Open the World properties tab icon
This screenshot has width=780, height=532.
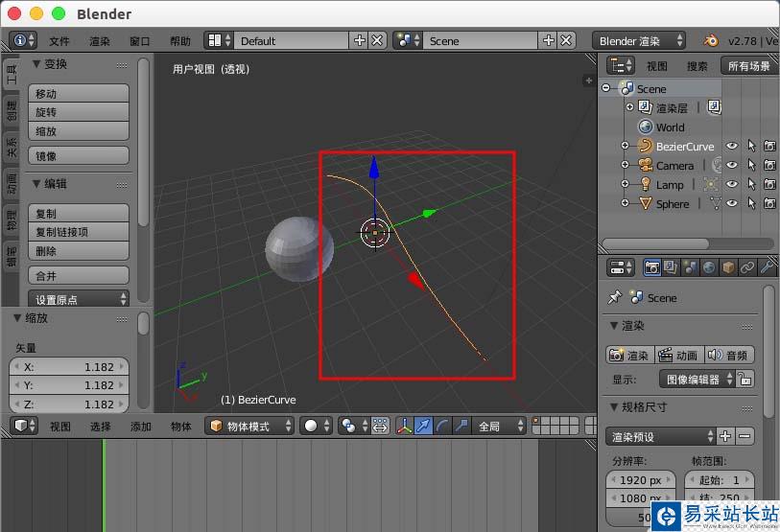(709, 267)
